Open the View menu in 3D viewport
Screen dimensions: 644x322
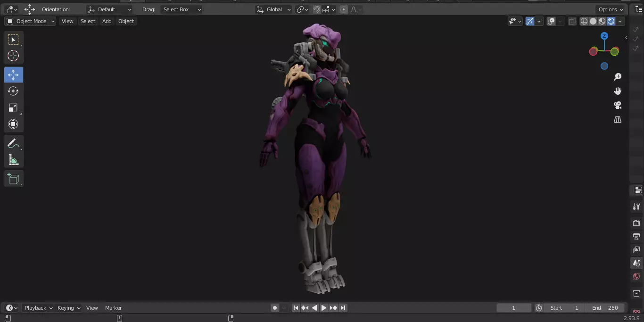point(67,21)
